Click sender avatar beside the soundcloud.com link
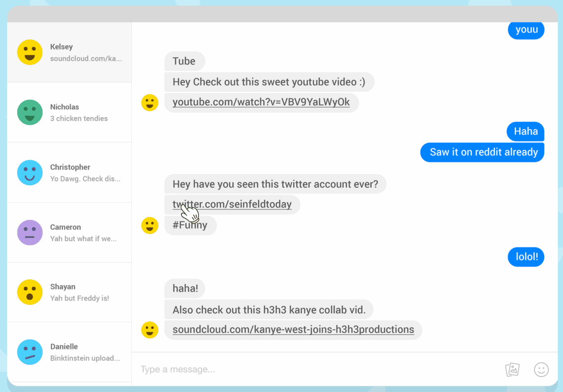This screenshot has width=563, height=392. 150,330
